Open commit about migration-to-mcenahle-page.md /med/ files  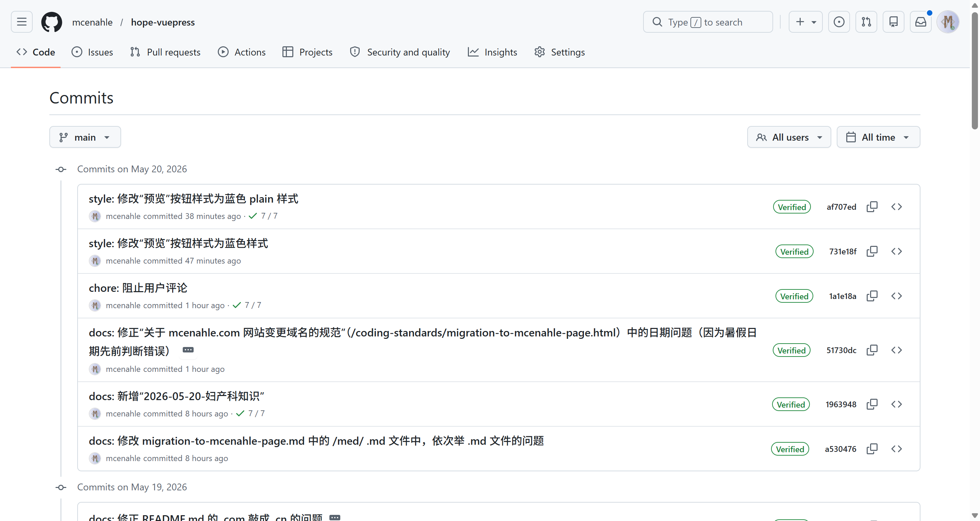click(x=316, y=440)
